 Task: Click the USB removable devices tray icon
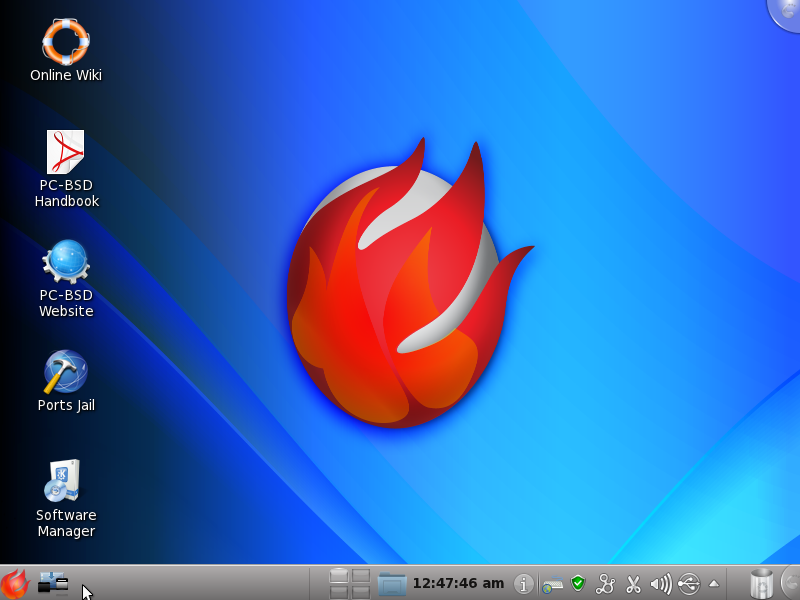click(x=688, y=584)
